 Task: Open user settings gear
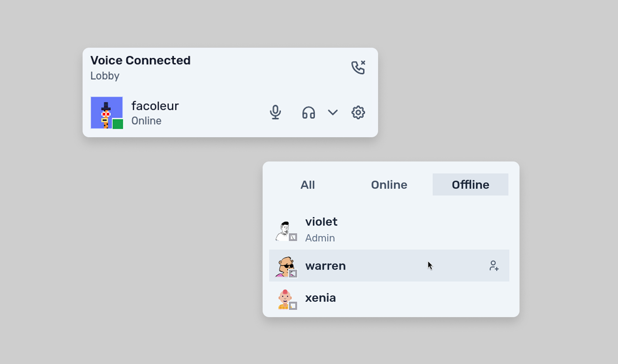[358, 113]
